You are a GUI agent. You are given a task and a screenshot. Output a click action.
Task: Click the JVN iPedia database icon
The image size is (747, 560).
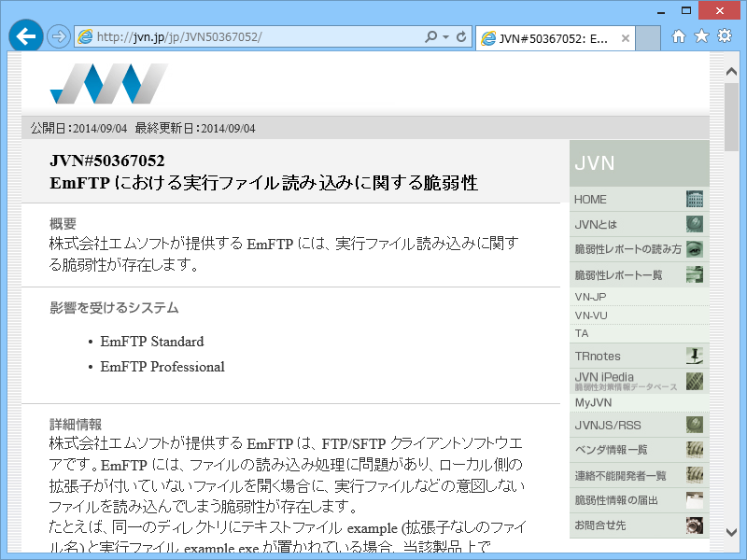(697, 382)
